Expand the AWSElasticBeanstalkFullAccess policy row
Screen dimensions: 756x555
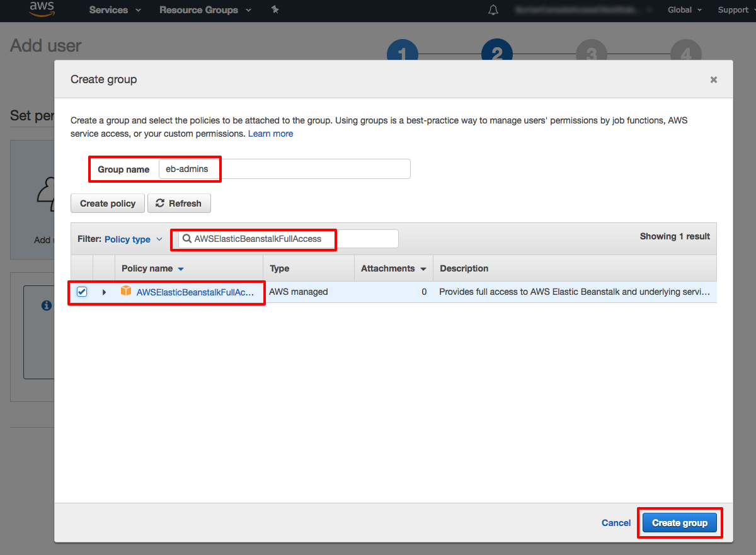pyautogui.click(x=104, y=292)
